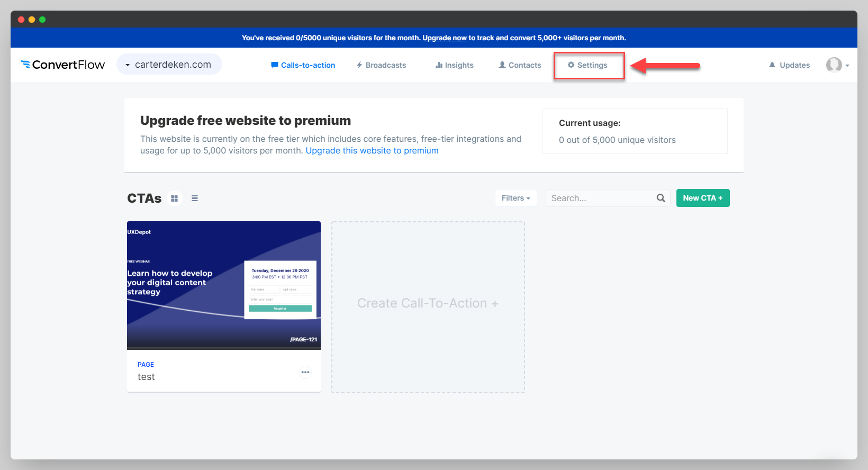Screen dimensions: 868x470
Task: Open Settings from the top navigation
Action: coord(587,65)
